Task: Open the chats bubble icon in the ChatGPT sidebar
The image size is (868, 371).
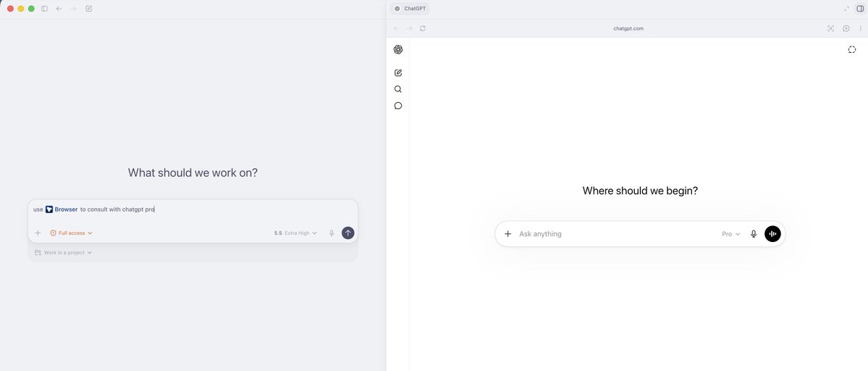Action: (x=398, y=106)
